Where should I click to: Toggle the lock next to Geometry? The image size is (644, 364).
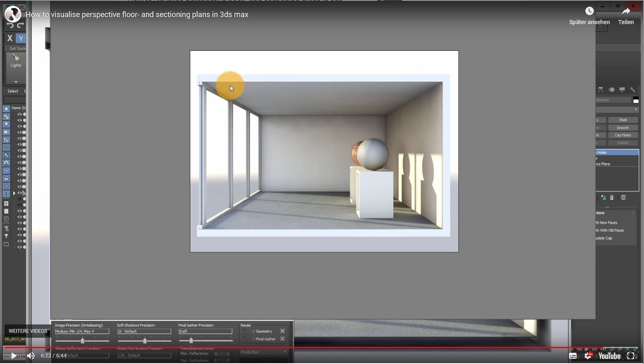[x=245, y=331]
